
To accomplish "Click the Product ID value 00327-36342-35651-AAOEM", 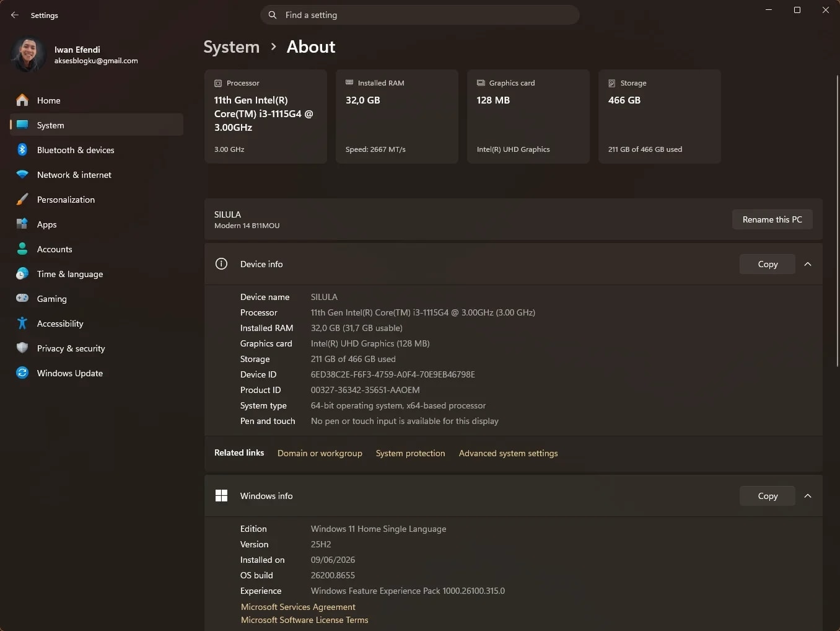I will point(365,390).
